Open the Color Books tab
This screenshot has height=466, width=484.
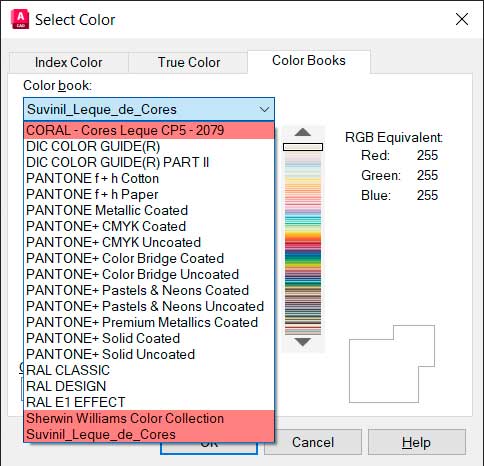(x=309, y=61)
